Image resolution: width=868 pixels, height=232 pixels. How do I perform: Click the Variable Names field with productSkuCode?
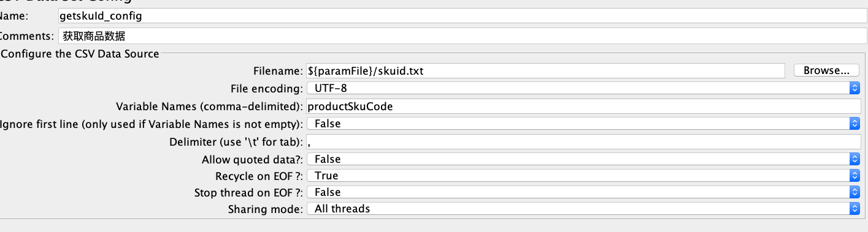(583, 107)
